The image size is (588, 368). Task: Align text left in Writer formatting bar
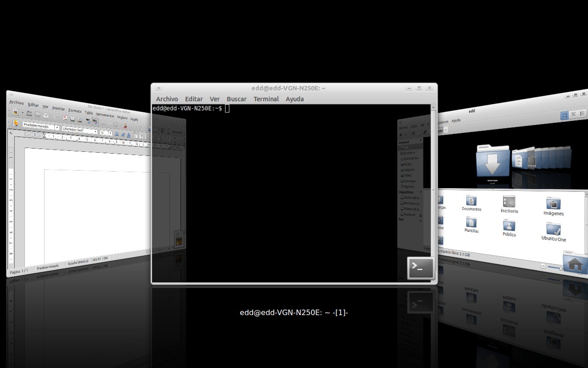[136, 136]
